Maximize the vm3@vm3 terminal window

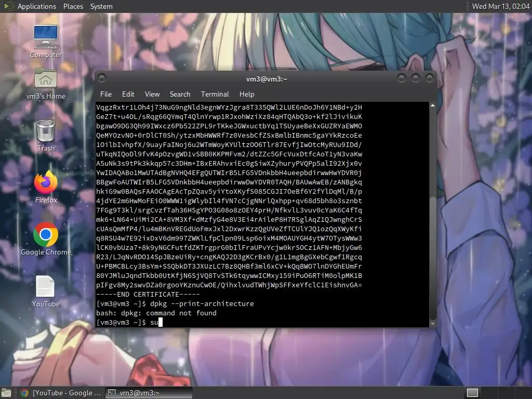(415, 78)
